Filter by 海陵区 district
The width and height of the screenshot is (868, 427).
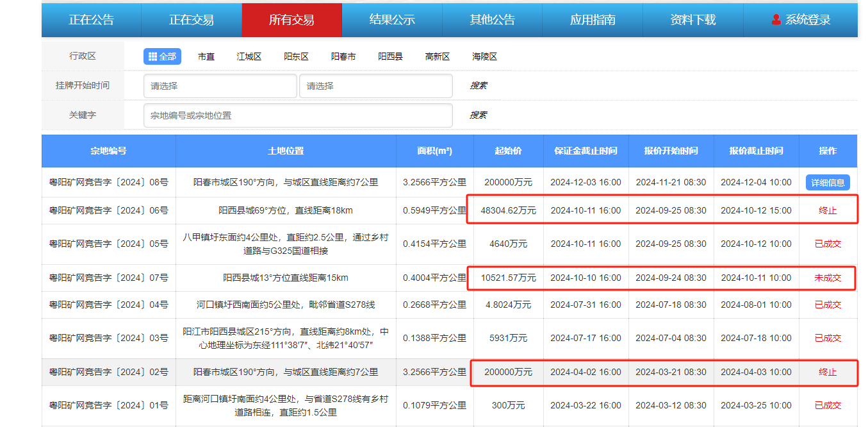485,56
